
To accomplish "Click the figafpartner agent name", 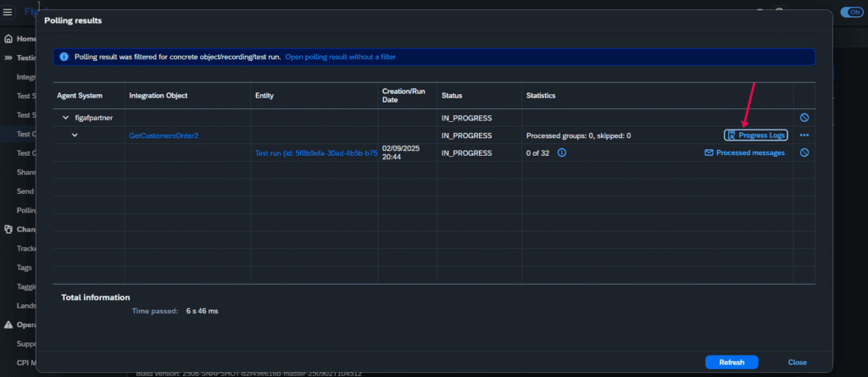I will (93, 118).
